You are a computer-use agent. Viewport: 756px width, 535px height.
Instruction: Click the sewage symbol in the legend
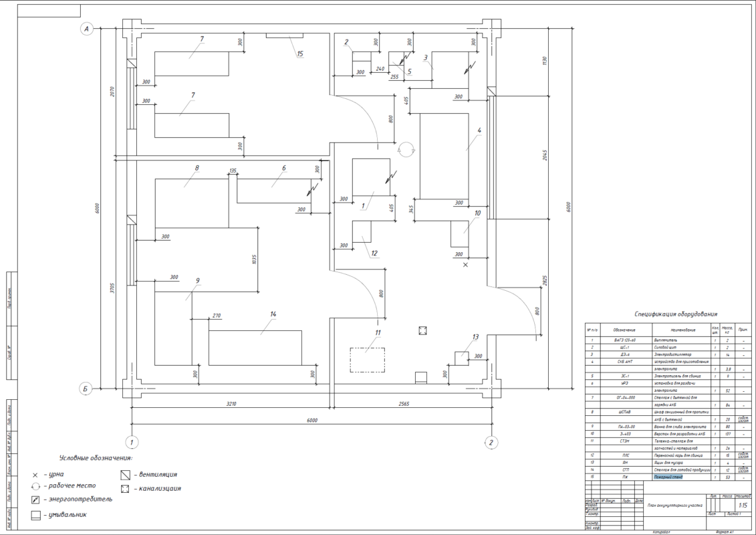click(126, 489)
